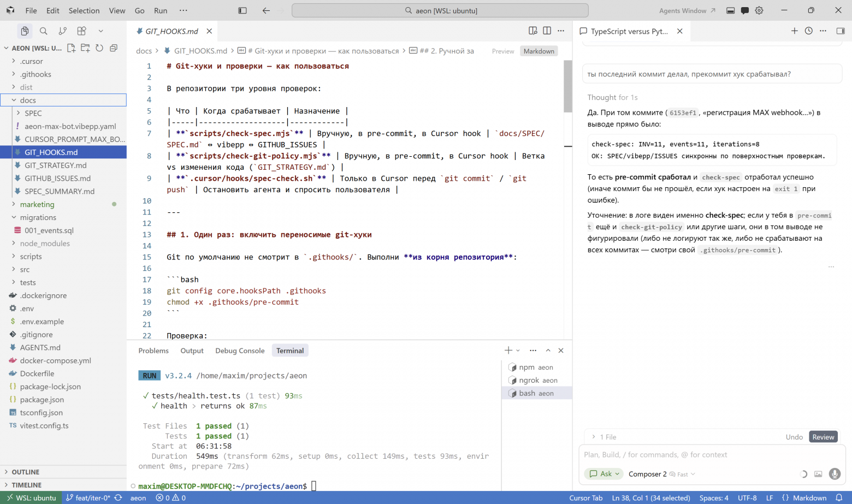Expand the marketing folder
The width and height of the screenshot is (852, 504).
coord(37,204)
